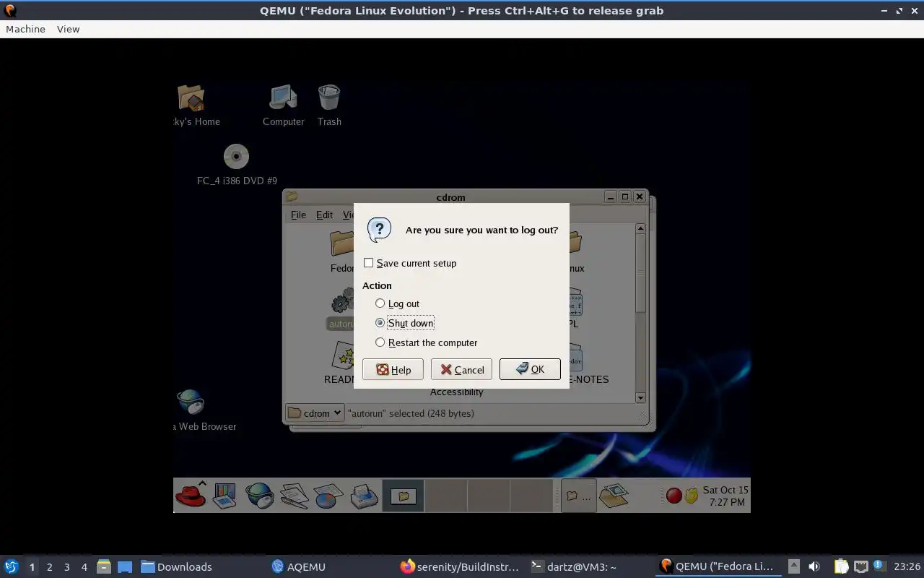Viewport: 924px width, 578px height.
Task: Click the red update alert notification icon
Action: point(674,496)
